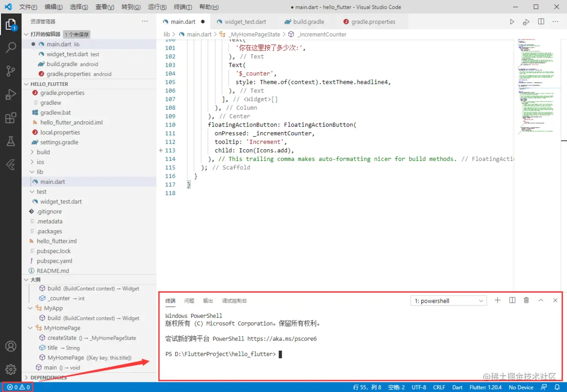Open the Explorer view in activity bar
Viewport: 567px width, 392px height.
click(x=11, y=24)
